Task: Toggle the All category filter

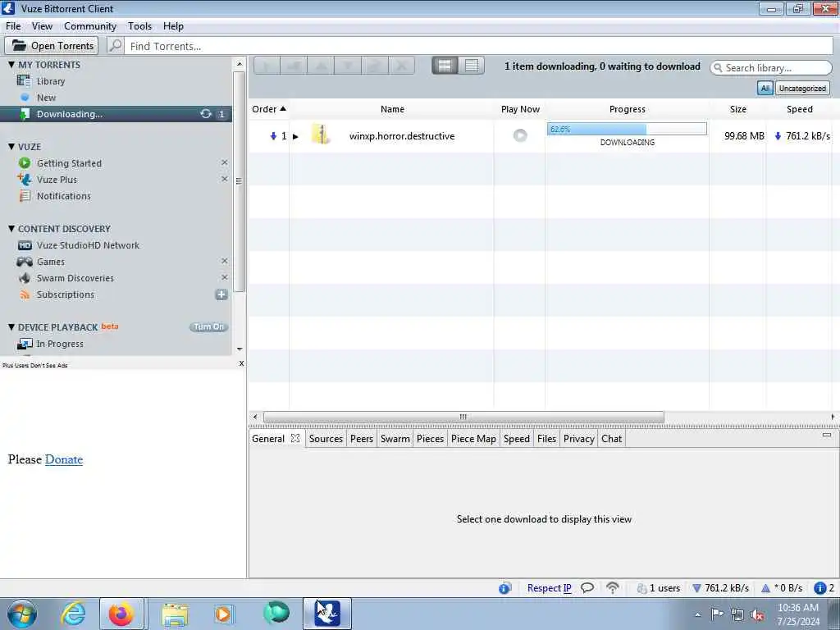Action: tap(765, 88)
